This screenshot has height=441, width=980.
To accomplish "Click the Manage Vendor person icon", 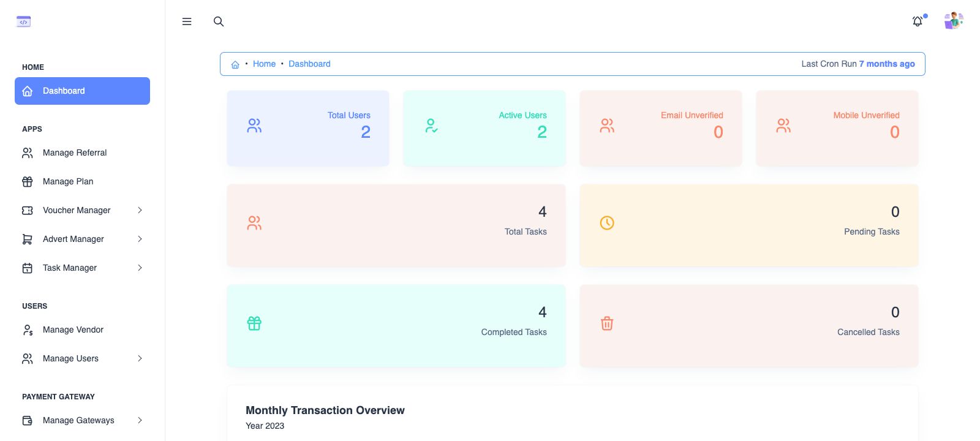I will coord(28,330).
